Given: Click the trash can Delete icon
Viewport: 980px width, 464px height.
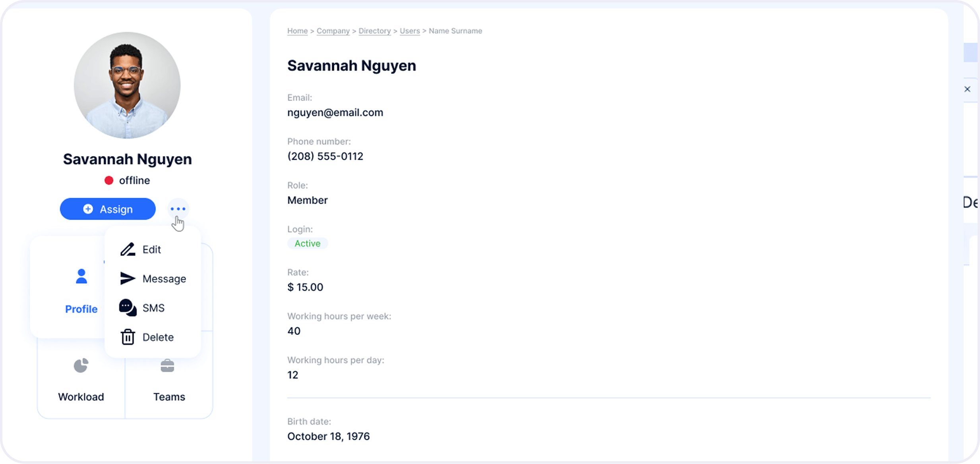Looking at the screenshot, I should [x=128, y=337].
